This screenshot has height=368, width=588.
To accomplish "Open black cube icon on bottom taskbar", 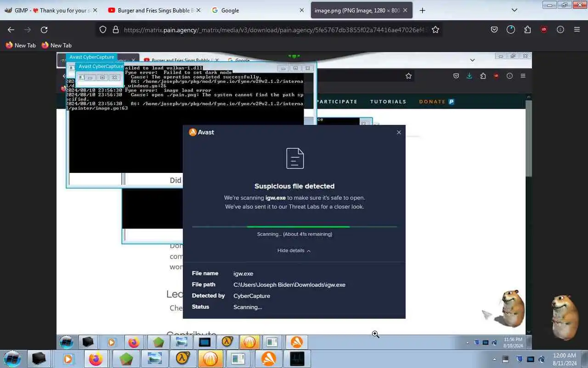I will pos(39,359).
